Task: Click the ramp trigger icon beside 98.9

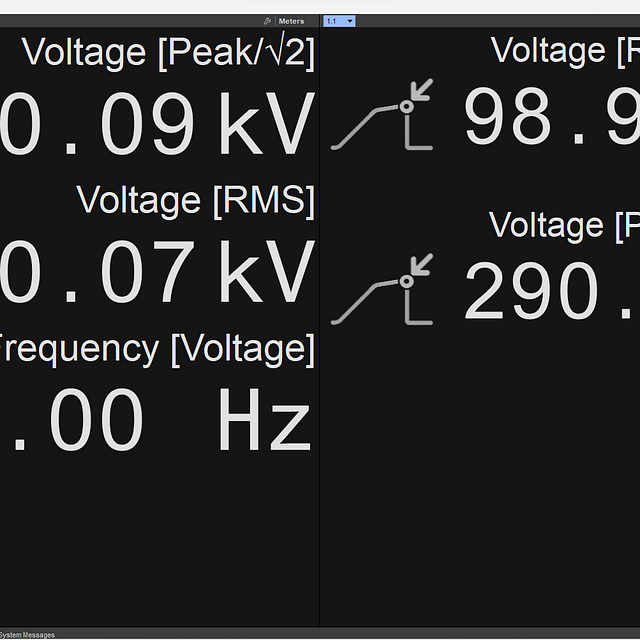Action: [x=383, y=116]
